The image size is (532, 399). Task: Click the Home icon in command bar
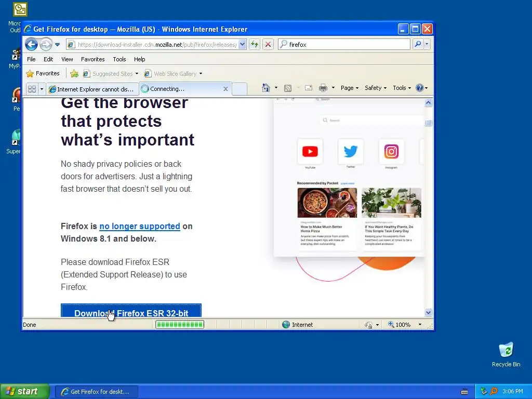(266, 88)
